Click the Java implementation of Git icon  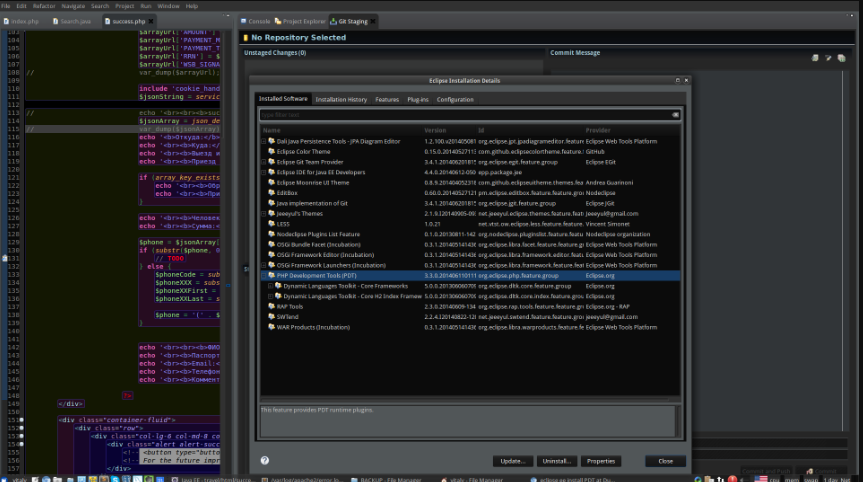[x=271, y=203]
